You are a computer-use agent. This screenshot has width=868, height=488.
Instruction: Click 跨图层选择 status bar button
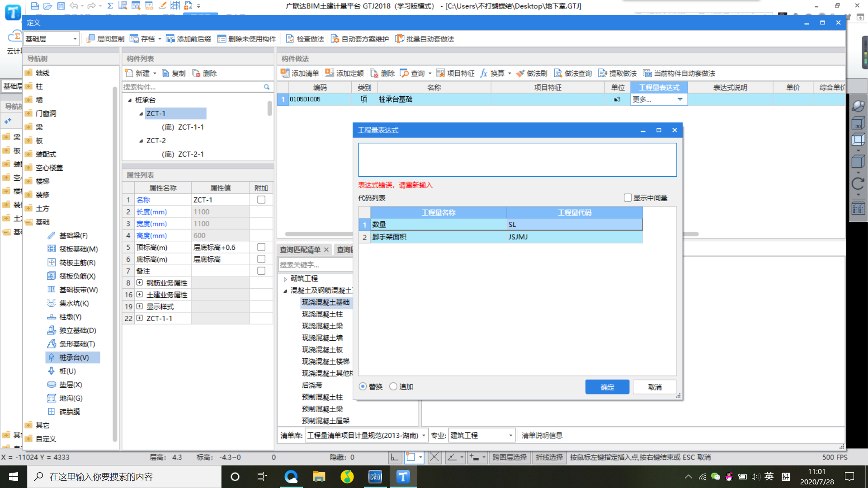click(x=509, y=457)
